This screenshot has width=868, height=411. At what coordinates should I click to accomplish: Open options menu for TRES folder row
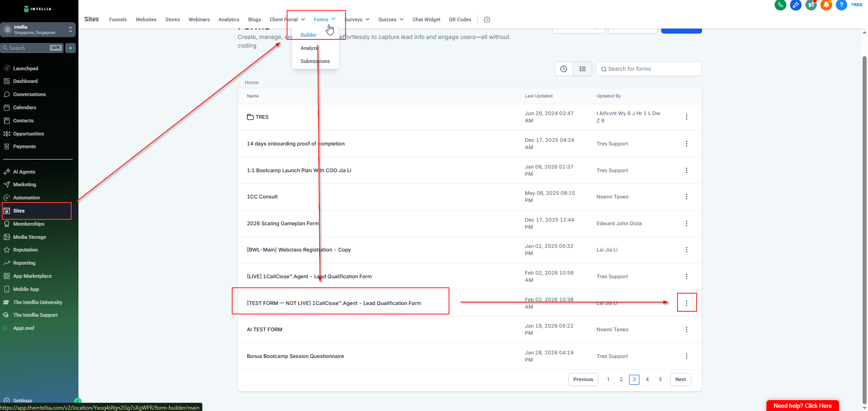click(x=687, y=117)
